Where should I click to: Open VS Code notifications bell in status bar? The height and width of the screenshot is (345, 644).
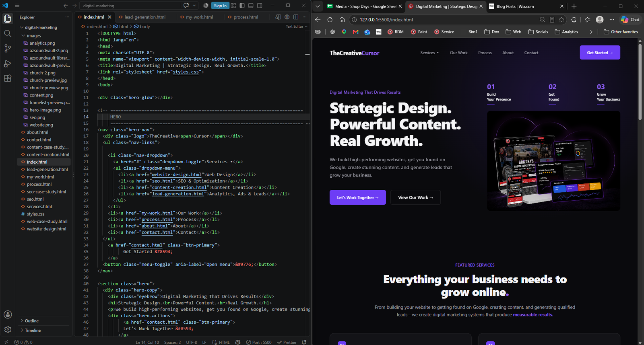click(304, 342)
